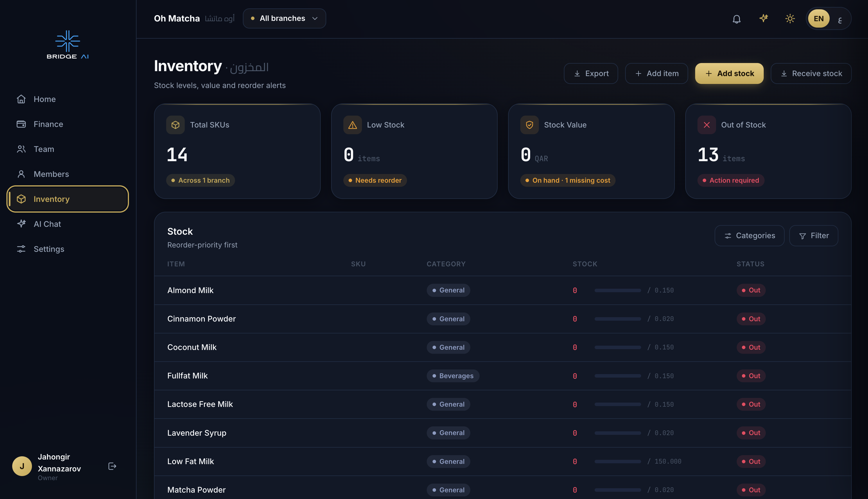Click the Home house icon in sidebar
The image size is (868, 499).
pyautogui.click(x=21, y=99)
